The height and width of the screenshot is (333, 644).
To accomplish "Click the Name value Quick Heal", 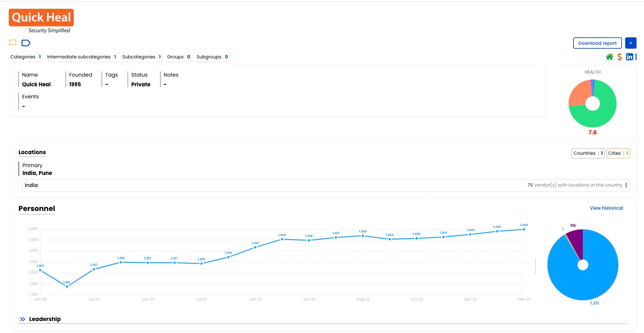I will pos(36,84).
